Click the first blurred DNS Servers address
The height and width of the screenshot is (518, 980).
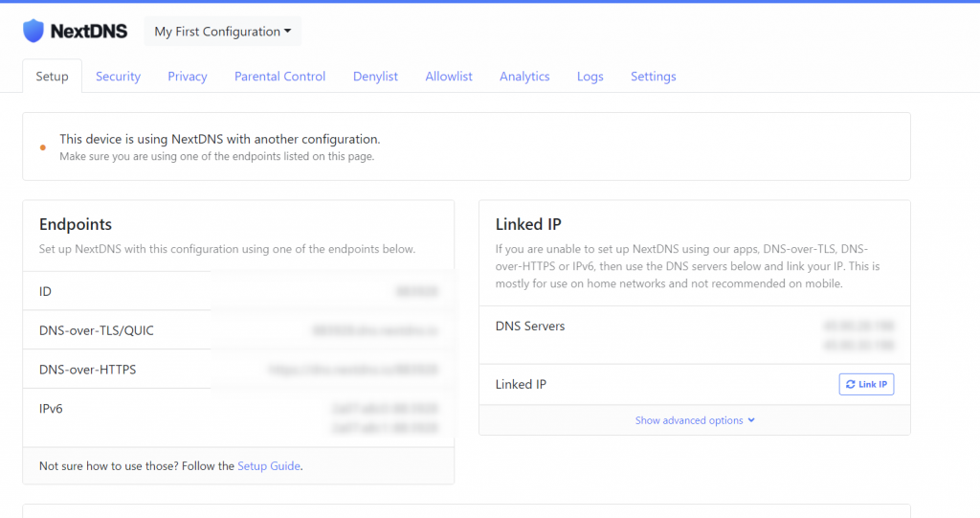click(x=858, y=326)
